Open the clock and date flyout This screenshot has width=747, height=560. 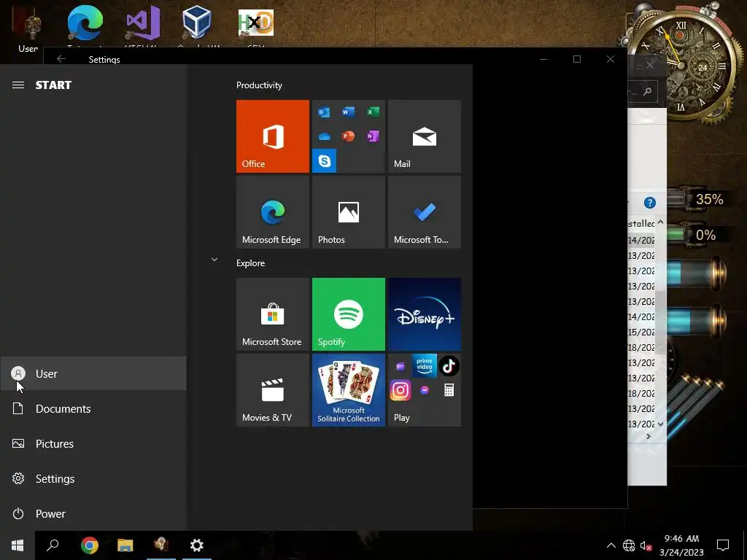pyautogui.click(x=682, y=545)
